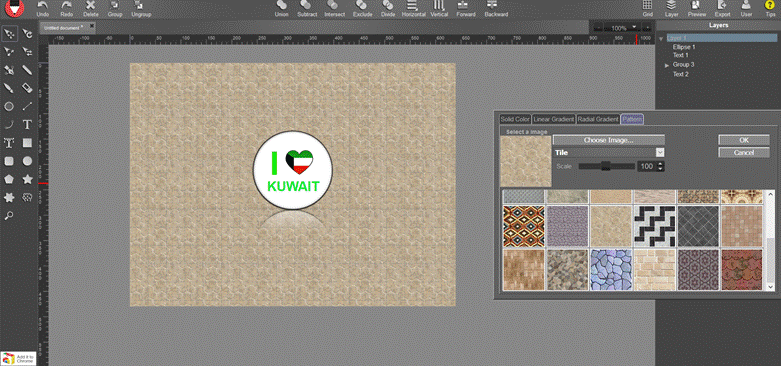The width and height of the screenshot is (781, 366).
Task: Select Text 1 layer item
Action: tap(680, 55)
